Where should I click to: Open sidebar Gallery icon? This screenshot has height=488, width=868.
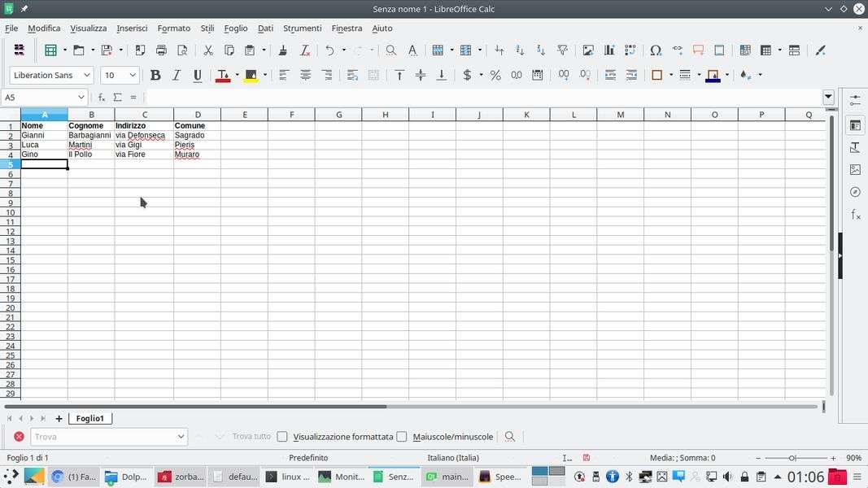pos(855,170)
